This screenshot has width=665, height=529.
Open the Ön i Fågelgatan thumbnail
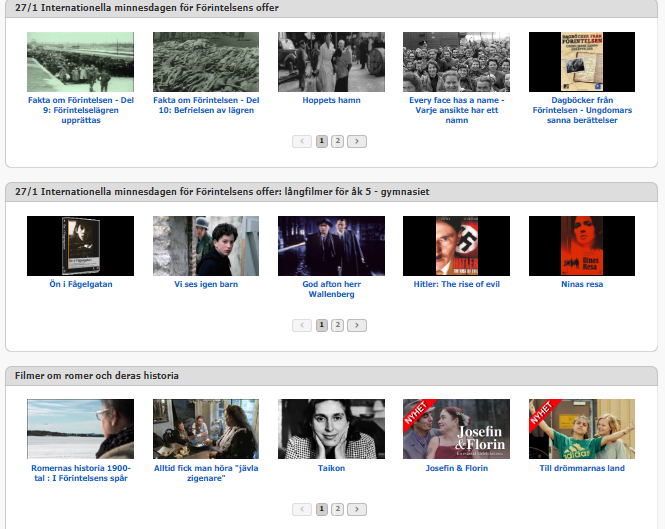81,246
